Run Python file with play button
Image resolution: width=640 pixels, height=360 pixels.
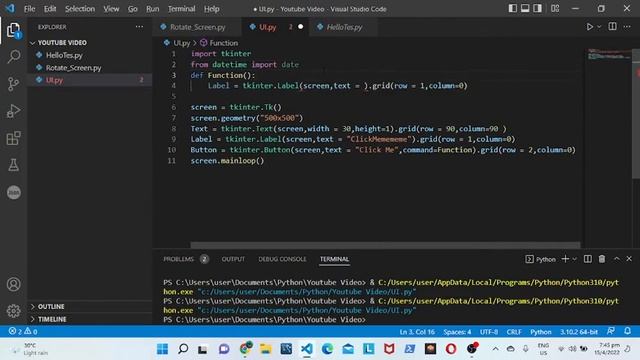click(590, 27)
